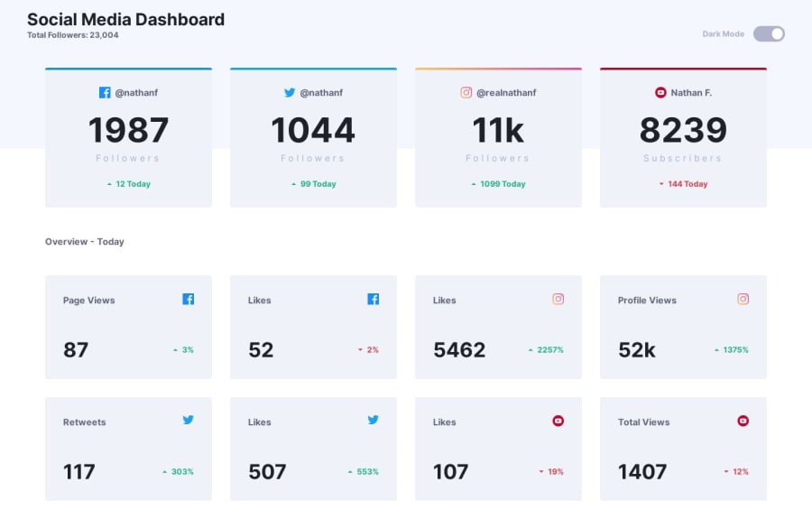This screenshot has height=510, width=812.
Task: Select the Facebook Likes 52 card
Action: [313, 327]
